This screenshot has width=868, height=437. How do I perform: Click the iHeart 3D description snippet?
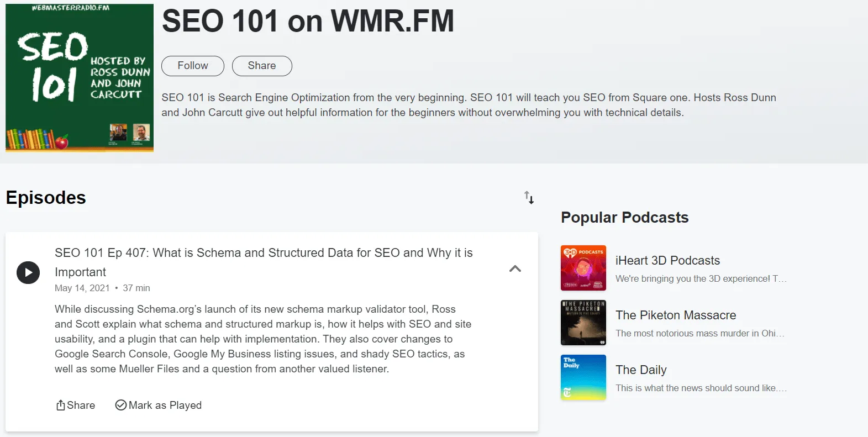pos(701,279)
